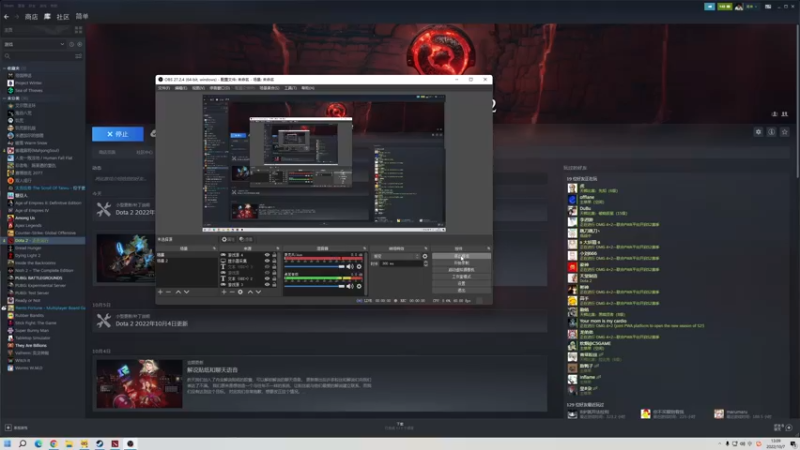This screenshot has width=800, height=450.
Task: Add a new source in OBS
Action: [223, 292]
